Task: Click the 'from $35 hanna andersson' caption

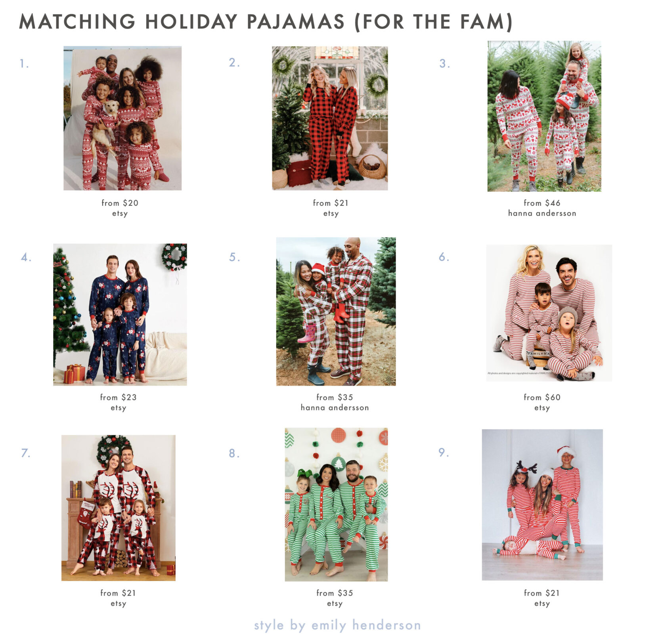Action: [x=335, y=402]
